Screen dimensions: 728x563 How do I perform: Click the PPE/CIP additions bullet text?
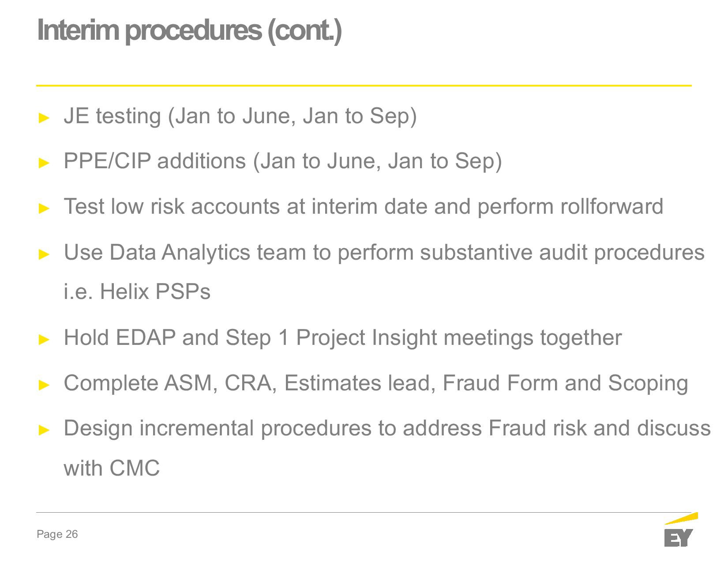(x=283, y=161)
